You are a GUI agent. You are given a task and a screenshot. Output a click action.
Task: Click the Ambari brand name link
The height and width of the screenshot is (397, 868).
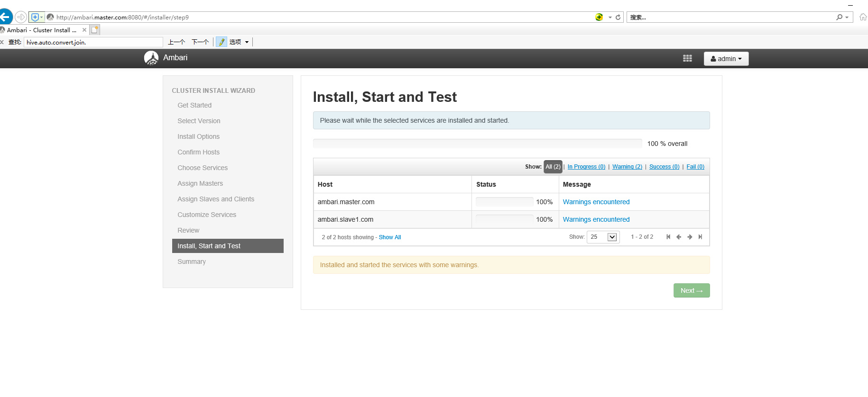click(175, 57)
